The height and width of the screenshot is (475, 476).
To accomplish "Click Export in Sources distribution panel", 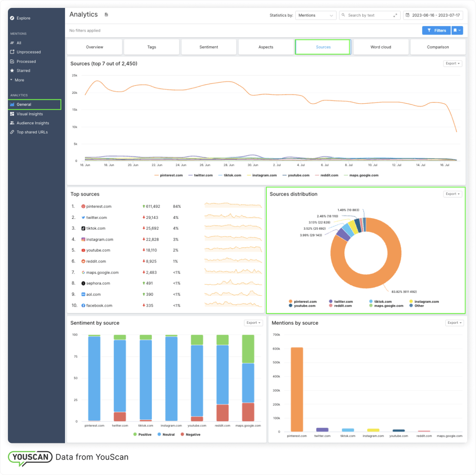I will (453, 194).
